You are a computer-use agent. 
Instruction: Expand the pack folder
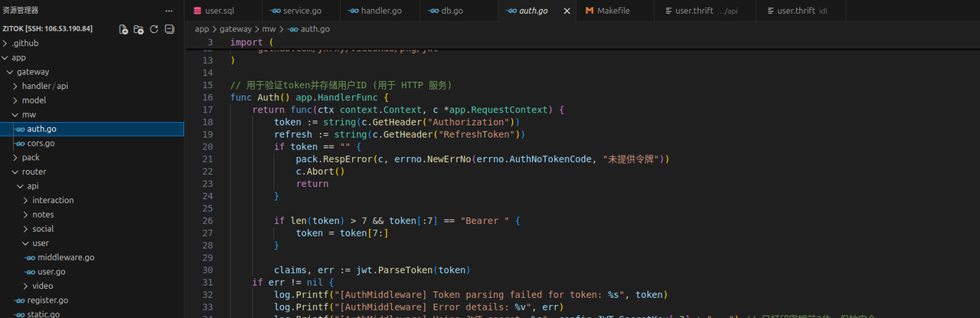coord(92,157)
